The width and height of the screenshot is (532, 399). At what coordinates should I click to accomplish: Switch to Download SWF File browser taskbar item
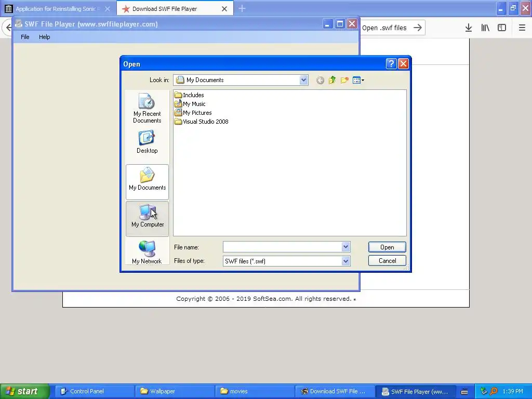335,391
